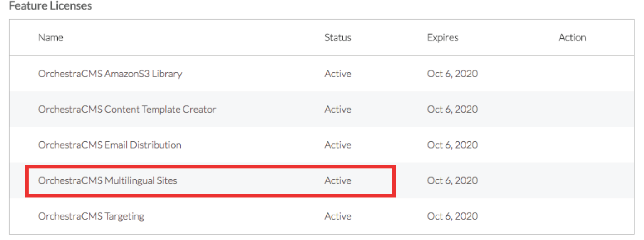Click Active status of Multilingual Sites row

[337, 180]
